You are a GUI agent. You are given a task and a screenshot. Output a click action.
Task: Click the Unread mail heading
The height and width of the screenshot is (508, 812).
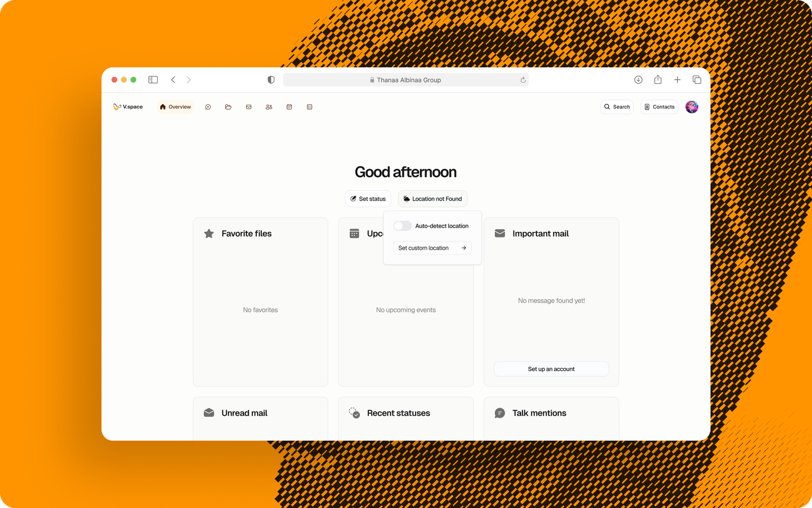pos(245,413)
